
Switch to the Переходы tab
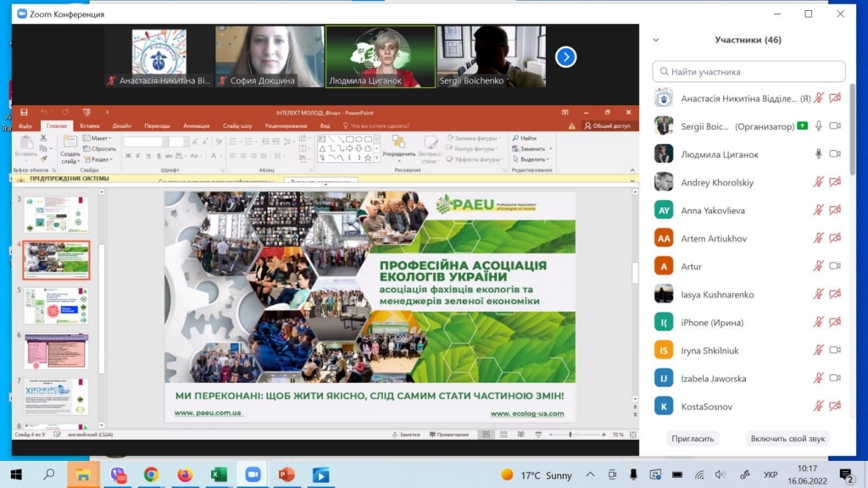tap(157, 126)
